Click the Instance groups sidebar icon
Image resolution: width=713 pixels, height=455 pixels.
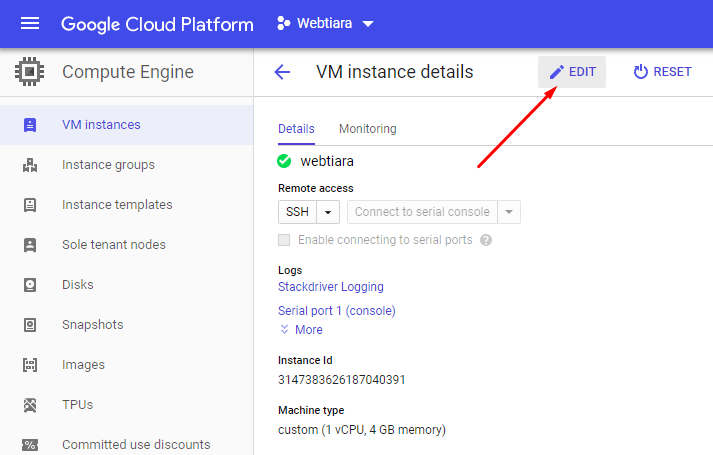pyautogui.click(x=30, y=165)
